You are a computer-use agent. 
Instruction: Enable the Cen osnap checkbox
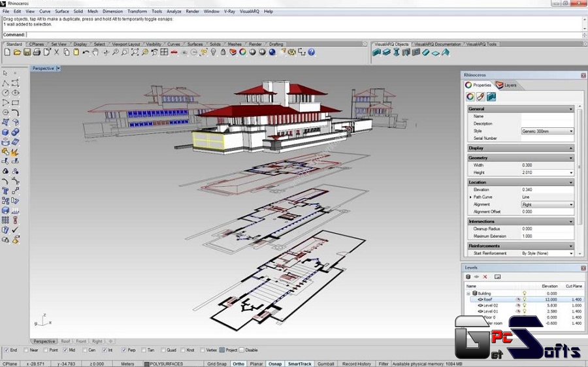85,350
